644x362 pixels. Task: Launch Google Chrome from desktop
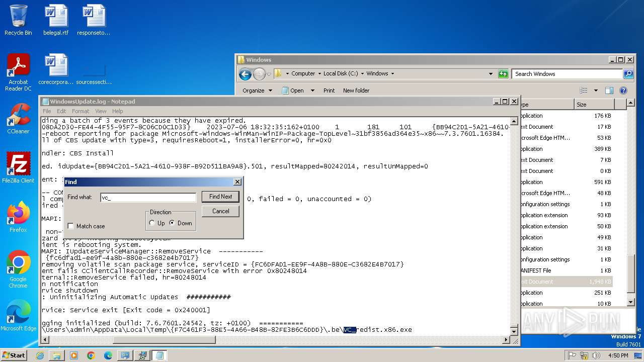18,269
